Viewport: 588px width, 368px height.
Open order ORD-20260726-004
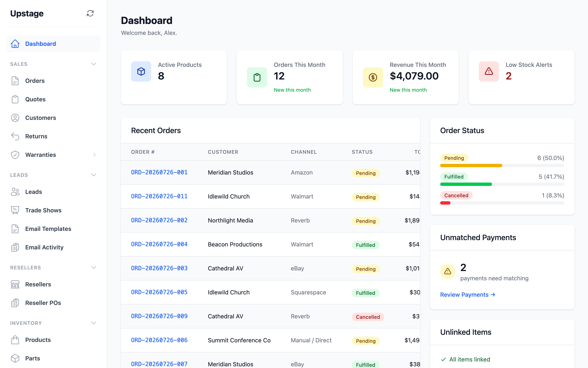click(x=159, y=244)
